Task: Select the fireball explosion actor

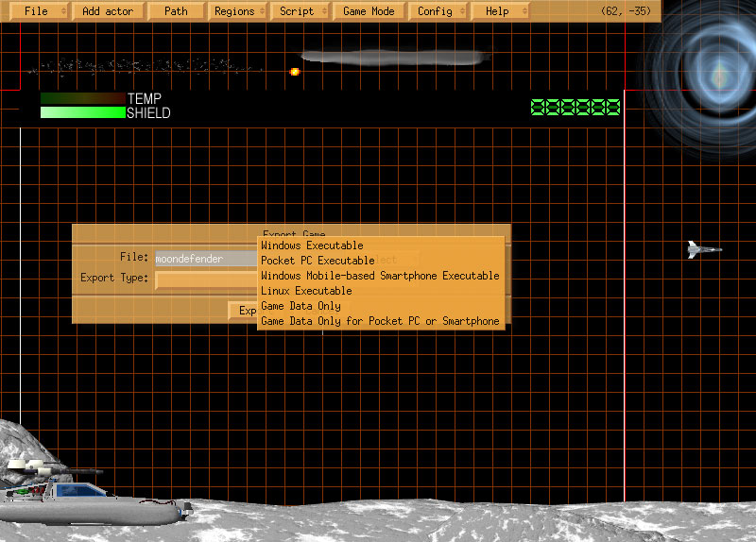Action: click(x=295, y=72)
